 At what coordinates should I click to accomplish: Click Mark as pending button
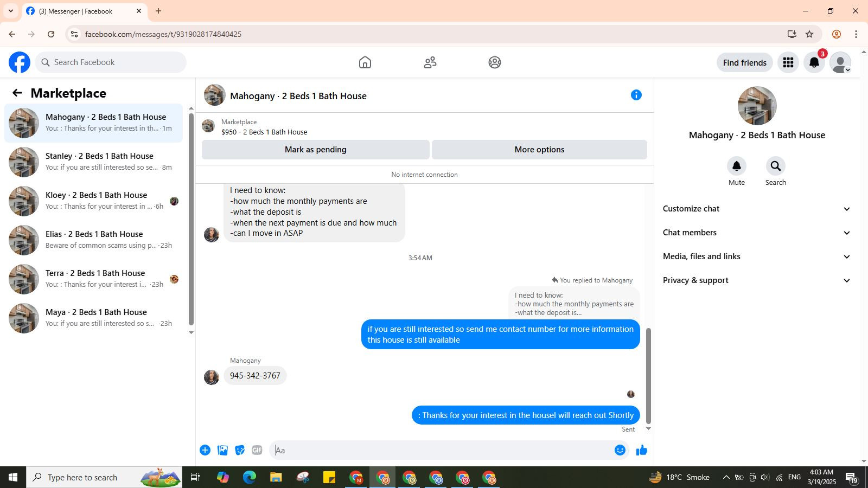[316, 150]
